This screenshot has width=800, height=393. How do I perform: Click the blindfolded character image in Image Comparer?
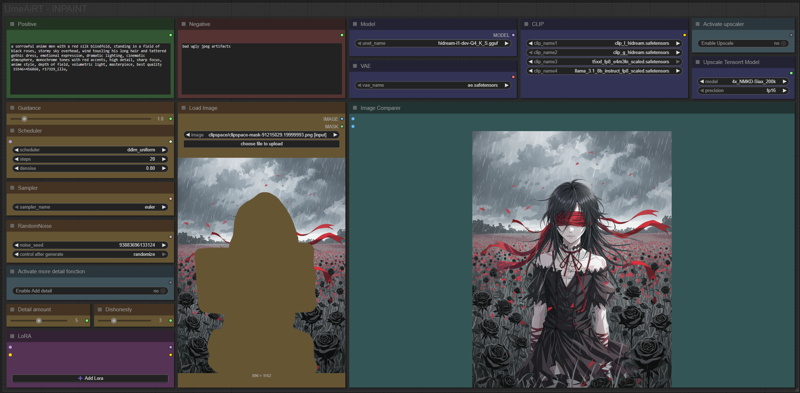[572, 259]
